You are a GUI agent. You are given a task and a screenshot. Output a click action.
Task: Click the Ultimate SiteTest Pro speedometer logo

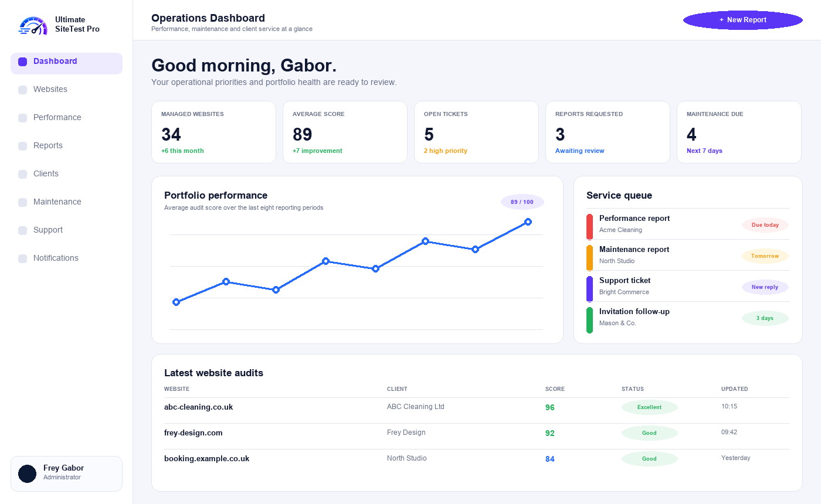(33, 25)
